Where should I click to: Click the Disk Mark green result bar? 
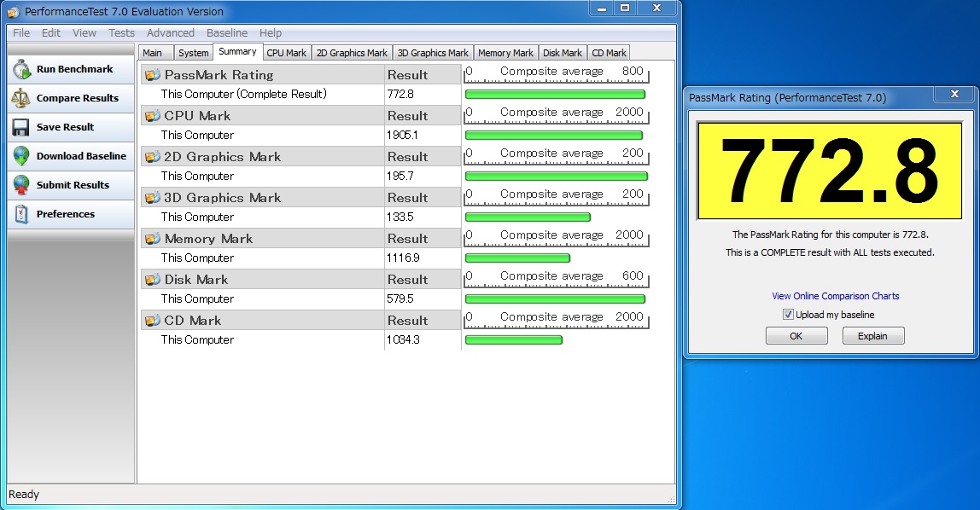click(555, 299)
